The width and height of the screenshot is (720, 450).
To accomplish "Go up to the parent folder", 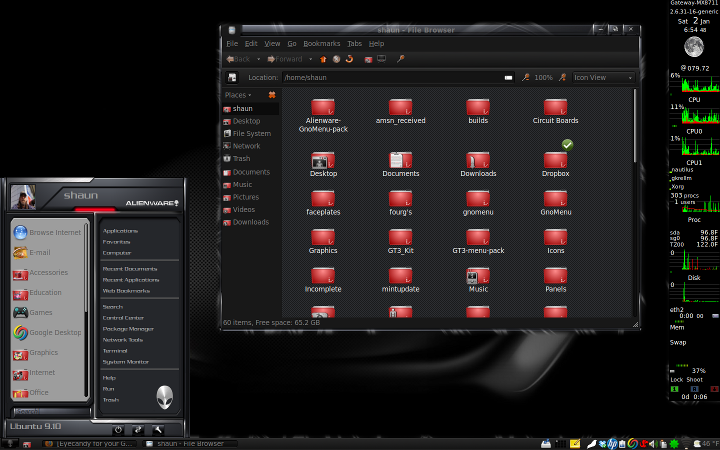I will click(x=323, y=59).
